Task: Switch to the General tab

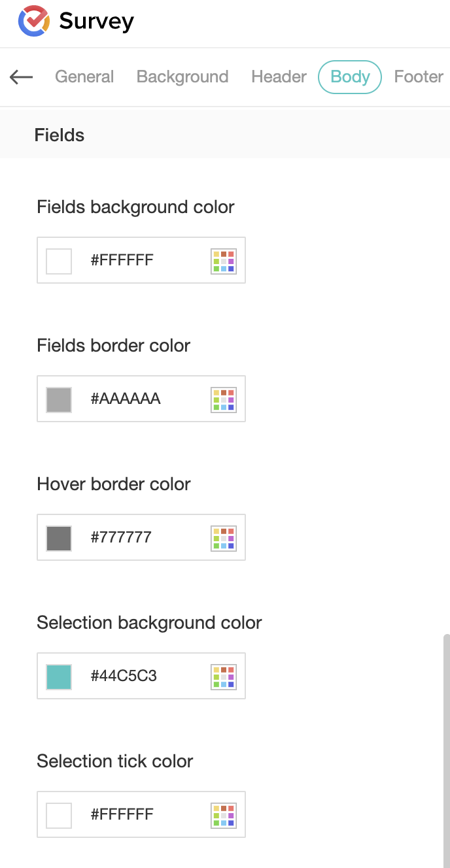Action: [x=84, y=77]
